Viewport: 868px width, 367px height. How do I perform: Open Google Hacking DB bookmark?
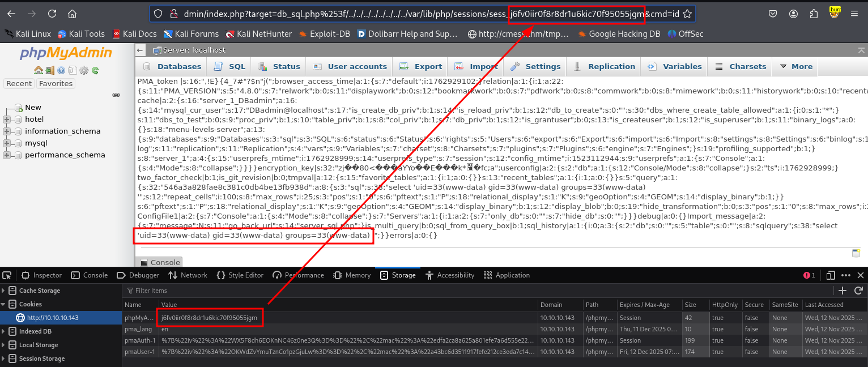point(619,34)
